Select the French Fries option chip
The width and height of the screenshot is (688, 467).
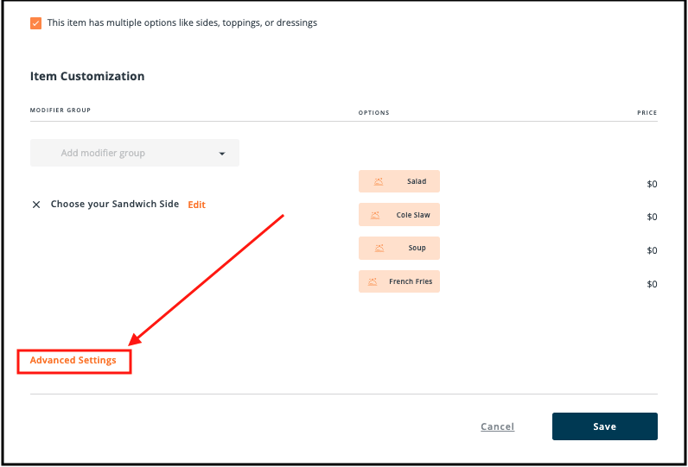pyautogui.click(x=399, y=282)
